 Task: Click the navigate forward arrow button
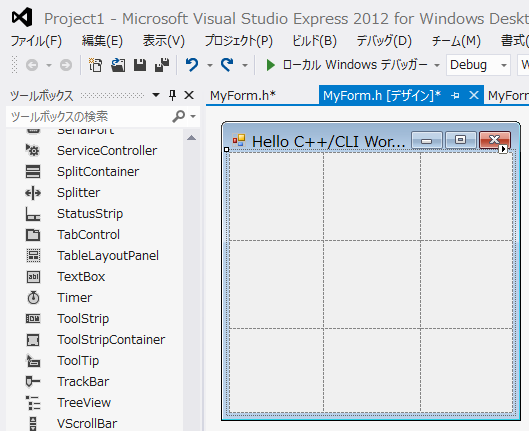[x=66, y=65]
